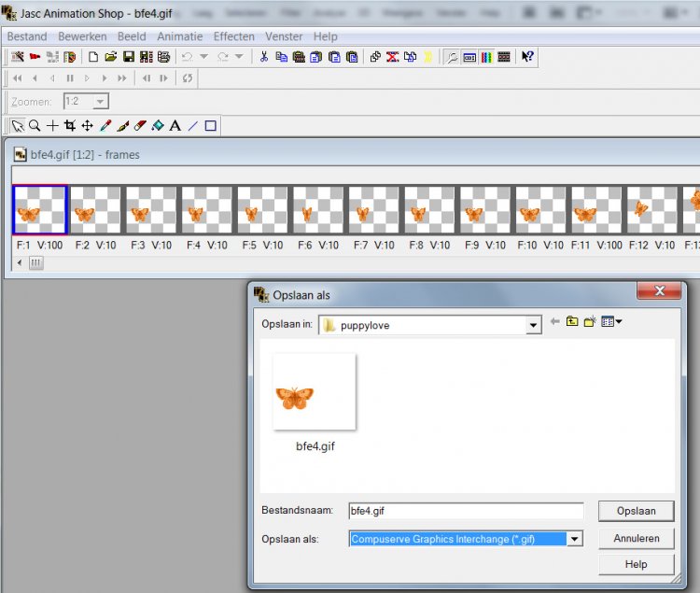Screen dimensions: 700x593
Task: Pick the Crop tool
Action: coord(70,126)
